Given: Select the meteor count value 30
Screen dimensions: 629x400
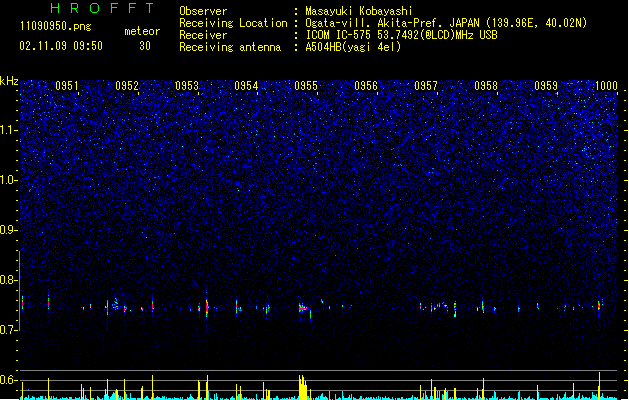Looking at the screenshot, I should point(145,46).
